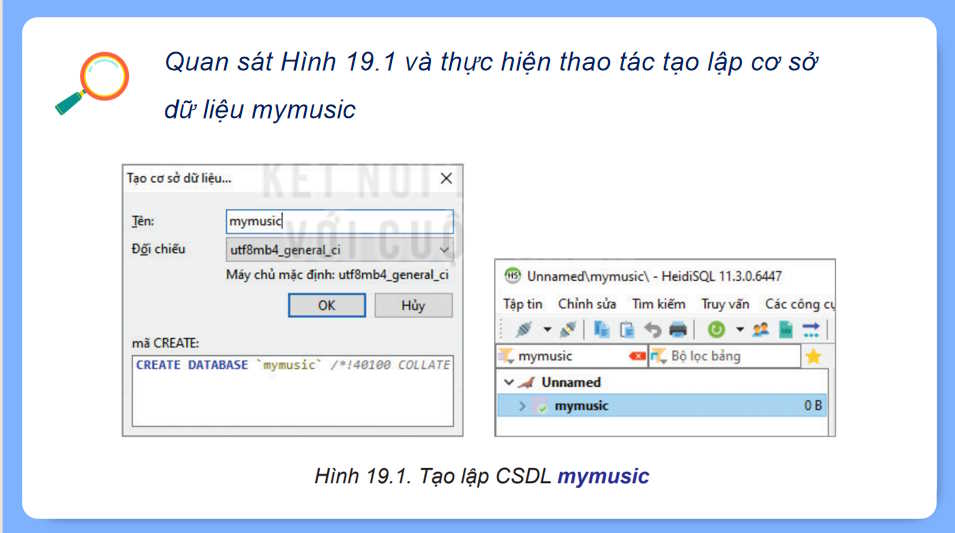Click the disconnect from server icon
This screenshot has height=533, width=955.
coord(568,330)
